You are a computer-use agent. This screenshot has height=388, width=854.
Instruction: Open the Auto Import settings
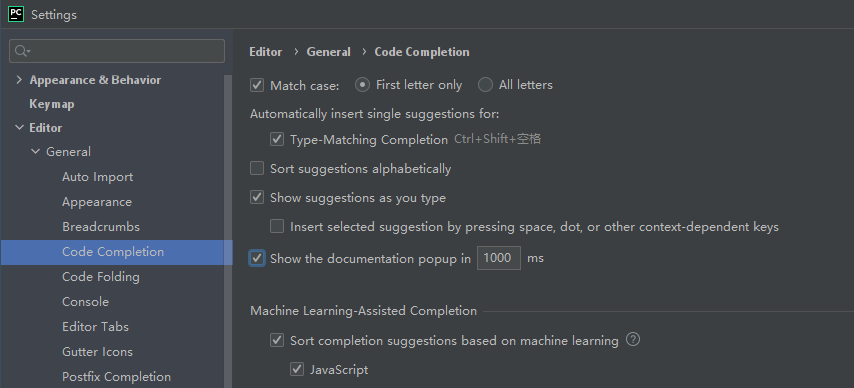[x=97, y=177]
